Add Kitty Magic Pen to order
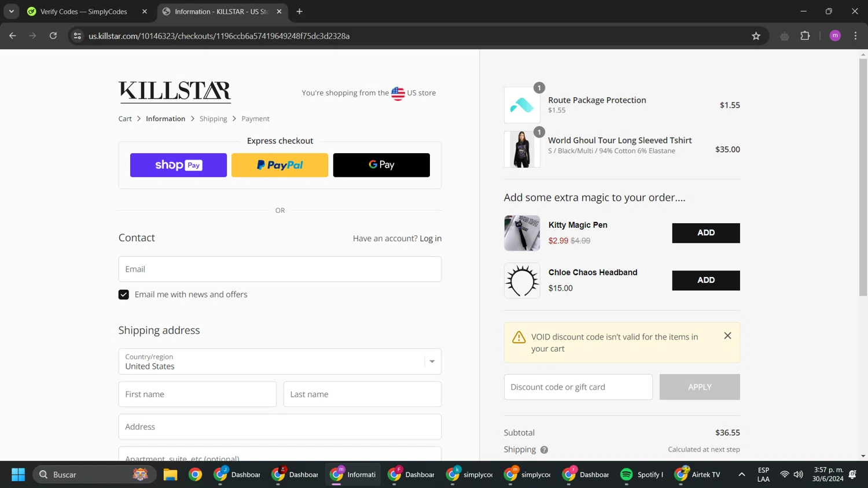This screenshot has height=488, width=868. 706,233
